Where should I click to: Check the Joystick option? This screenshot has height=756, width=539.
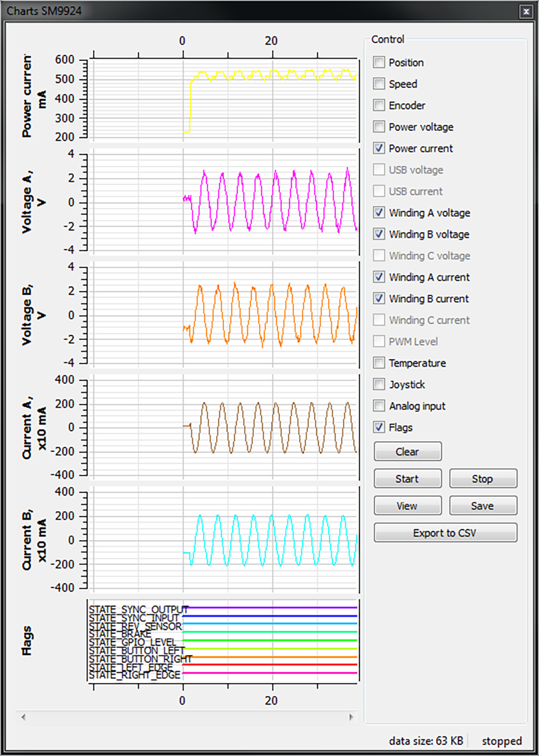(x=378, y=385)
